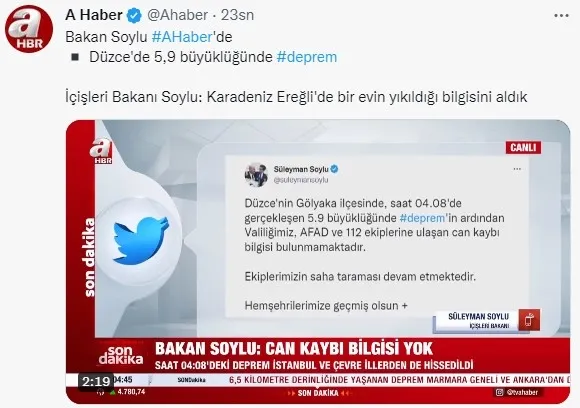
Task: Click the red phone icon beside Süleyman Soylu
Action: point(529,320)
